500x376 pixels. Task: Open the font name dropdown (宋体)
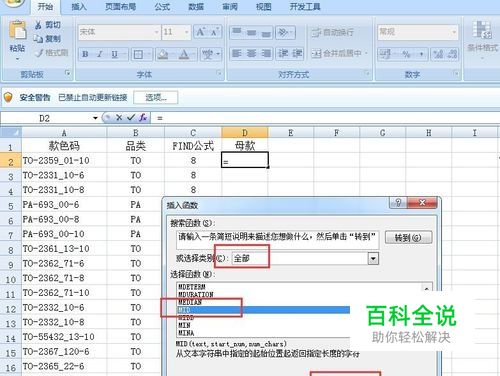click(x=156, y=32)
